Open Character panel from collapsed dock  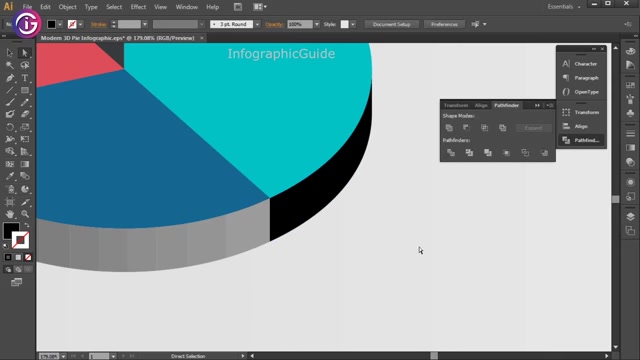581,64
